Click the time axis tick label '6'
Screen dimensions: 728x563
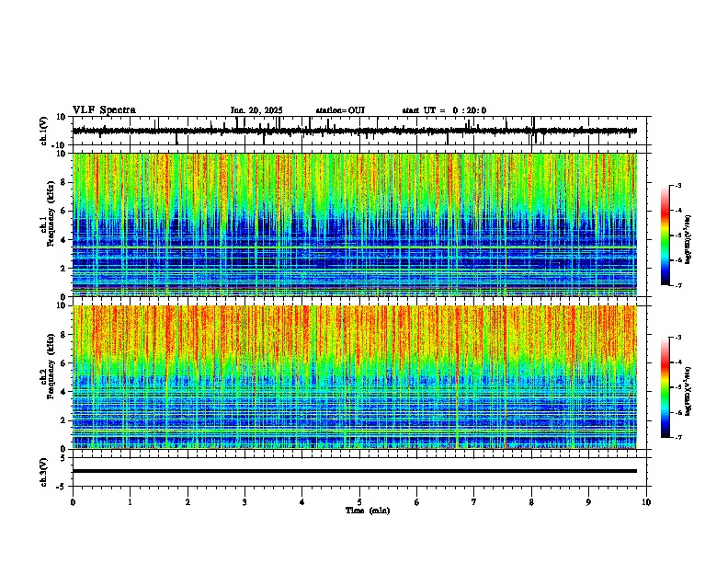pos(417,502)
